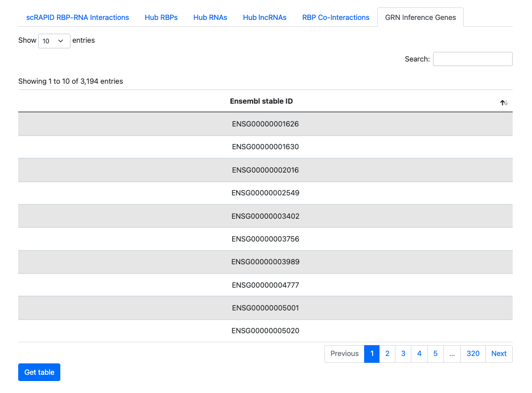The height and width of the screenshot is (393, 532).
Task: Select the GRN Inference Genes tab
Action: click(x=420, y=18)
